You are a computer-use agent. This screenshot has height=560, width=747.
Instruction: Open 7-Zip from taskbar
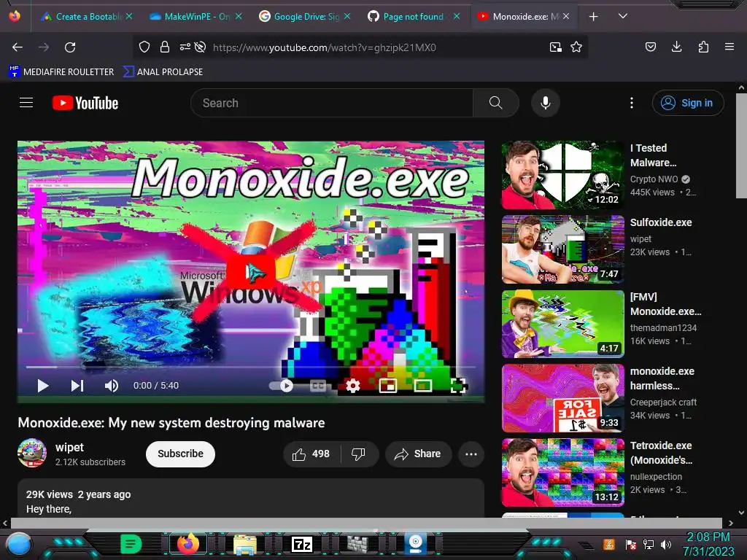click(302, 544)
